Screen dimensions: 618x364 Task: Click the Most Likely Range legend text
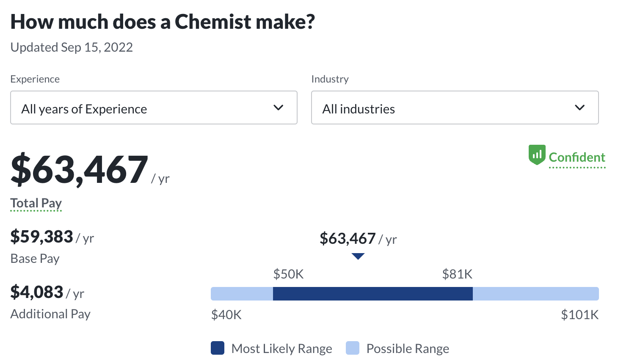(281, 348)
